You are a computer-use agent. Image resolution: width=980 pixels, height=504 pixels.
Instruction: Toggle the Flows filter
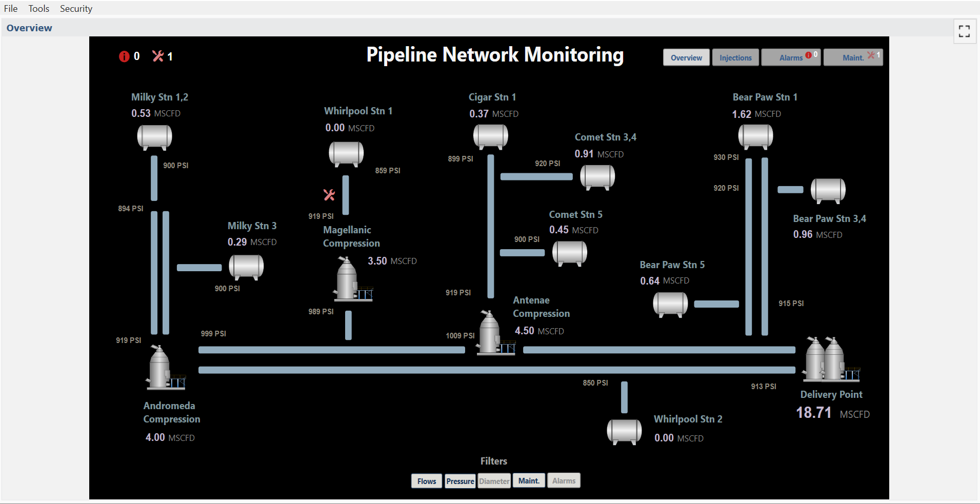click(x=426, y=480)
